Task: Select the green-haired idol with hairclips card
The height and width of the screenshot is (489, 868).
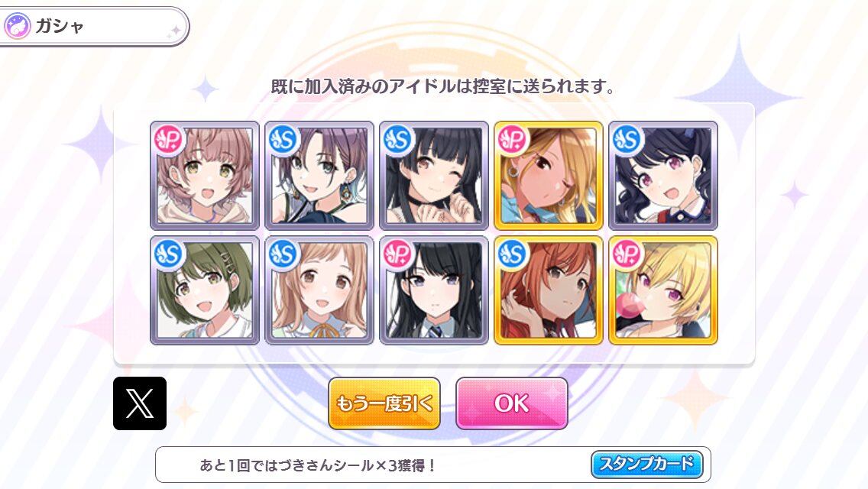Action: [205, 290]
